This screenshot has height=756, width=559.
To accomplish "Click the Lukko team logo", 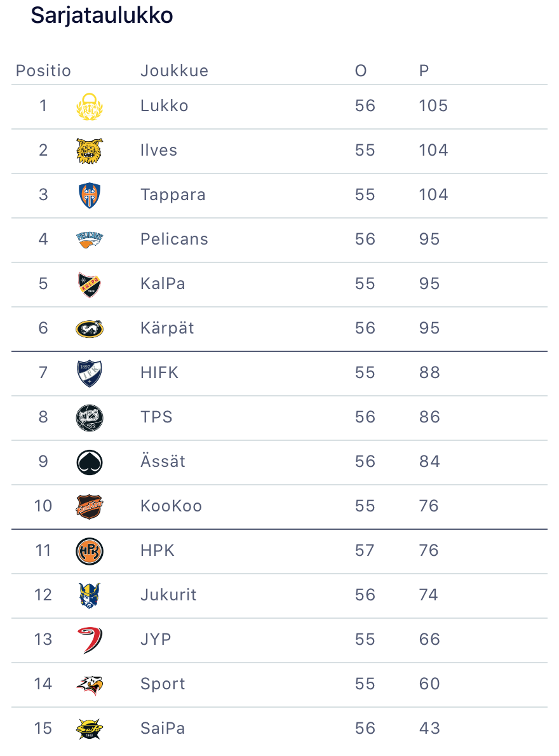I will click(x=89, y=106).
